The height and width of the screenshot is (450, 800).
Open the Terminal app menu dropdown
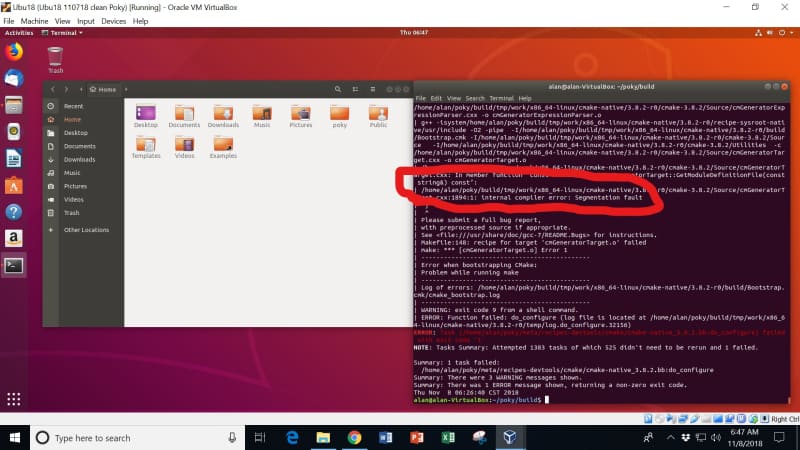click(x=62, y=33)
